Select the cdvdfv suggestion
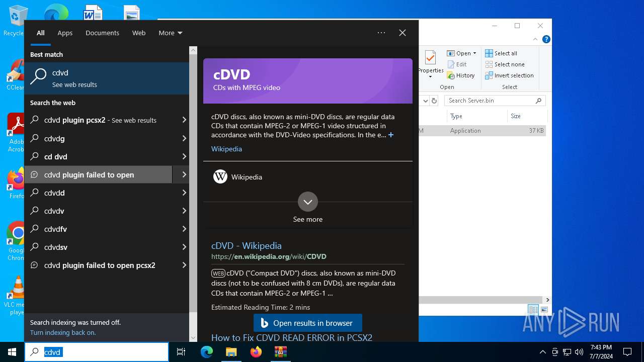644x362 pixels. point(99,229)
